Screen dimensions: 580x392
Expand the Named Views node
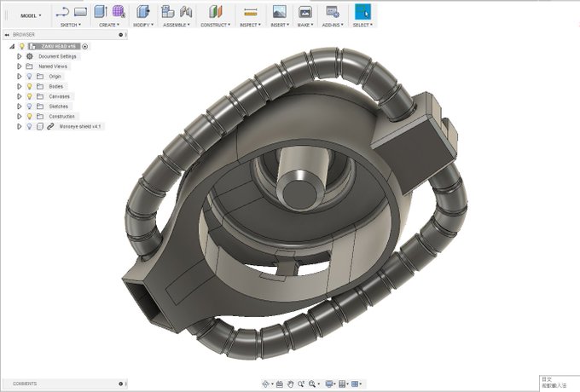(x=20, y=66)
